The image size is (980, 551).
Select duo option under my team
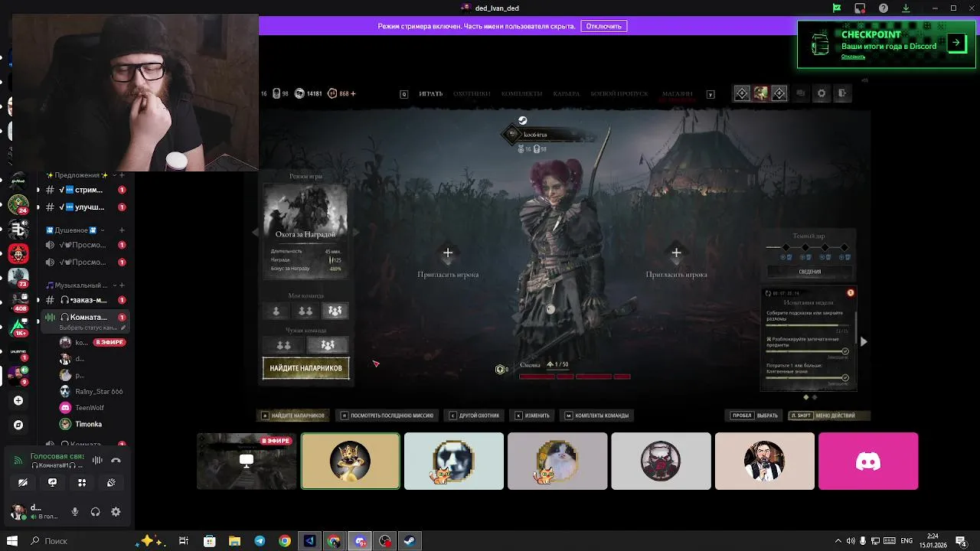pyautogui.click(x=305, y=311)
